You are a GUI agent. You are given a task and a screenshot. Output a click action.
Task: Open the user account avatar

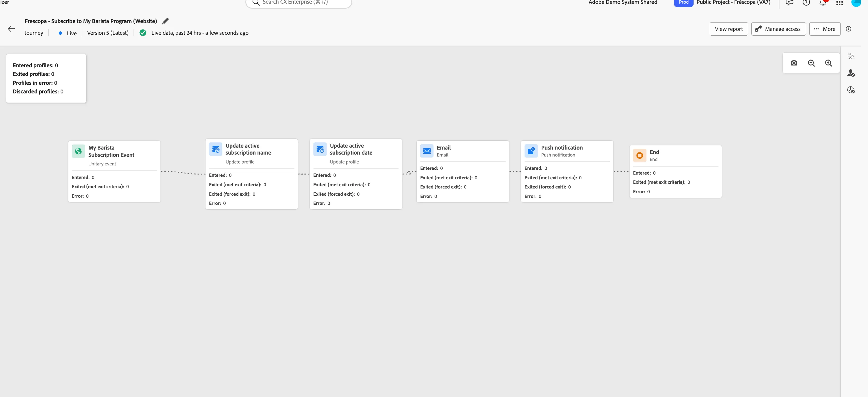856,2
